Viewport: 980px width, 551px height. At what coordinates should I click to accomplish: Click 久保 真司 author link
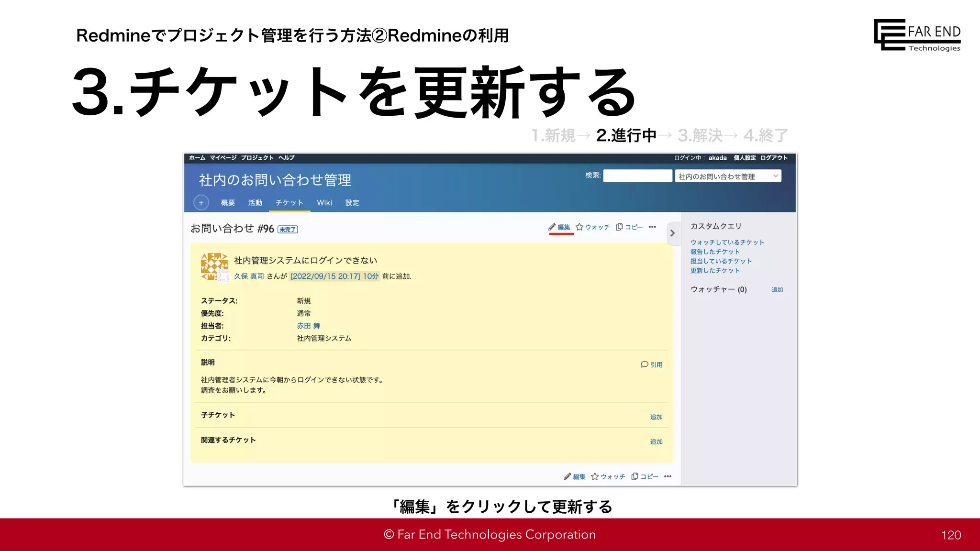point(249,276)
